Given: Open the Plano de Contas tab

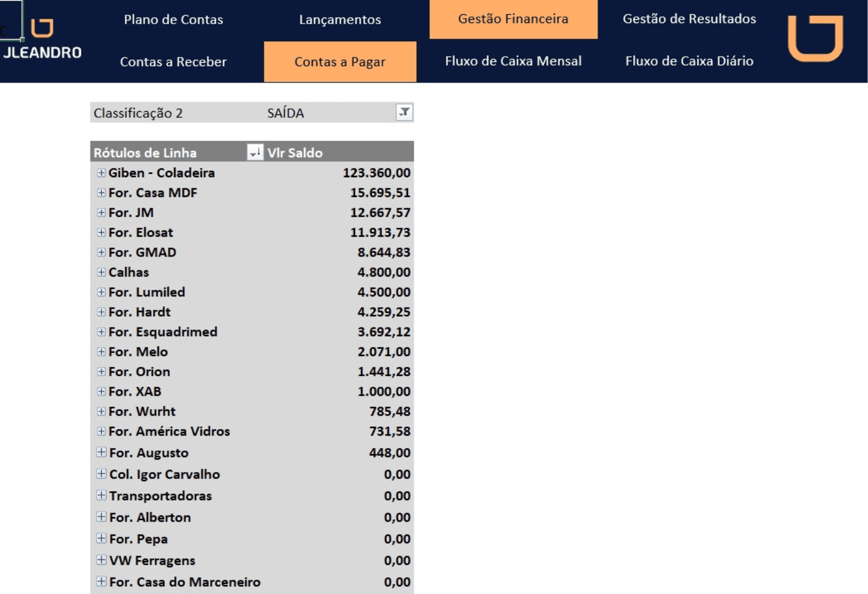Looking at the screenshot, I should [x=174, y=19].
